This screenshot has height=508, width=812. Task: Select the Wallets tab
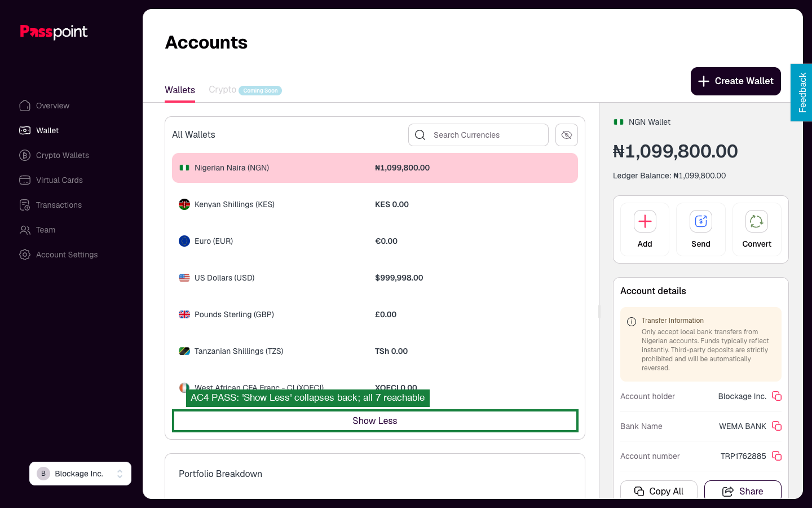[180, 90]
